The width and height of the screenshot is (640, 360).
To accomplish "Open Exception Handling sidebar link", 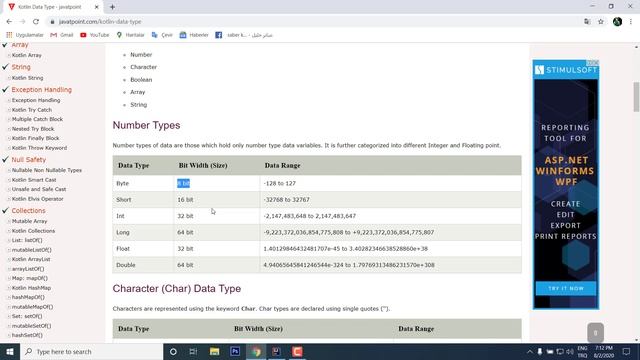I will [x=36, y=100].
